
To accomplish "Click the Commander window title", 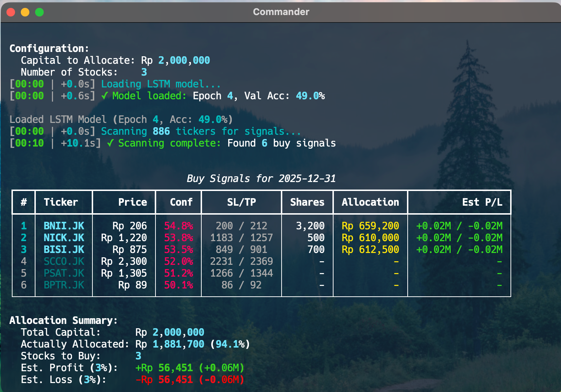I will click(281, 12).
